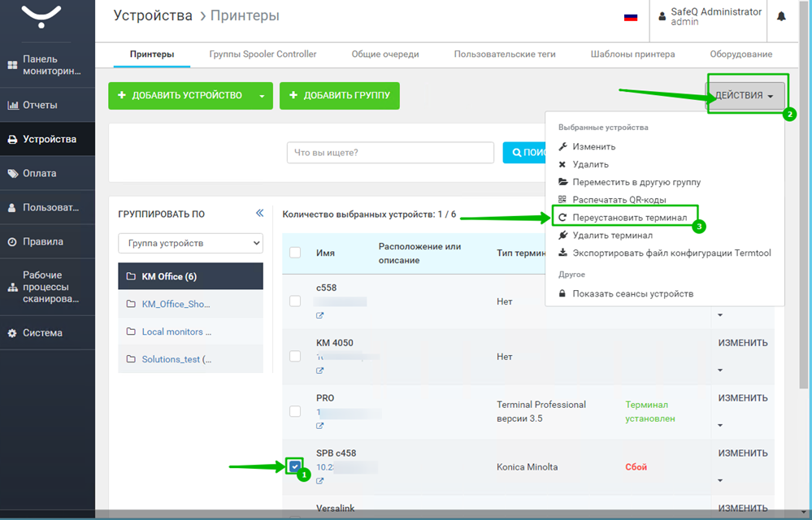Open the Действия dropdown button
The width and height of the screenshot is (812, 520).
745,96
